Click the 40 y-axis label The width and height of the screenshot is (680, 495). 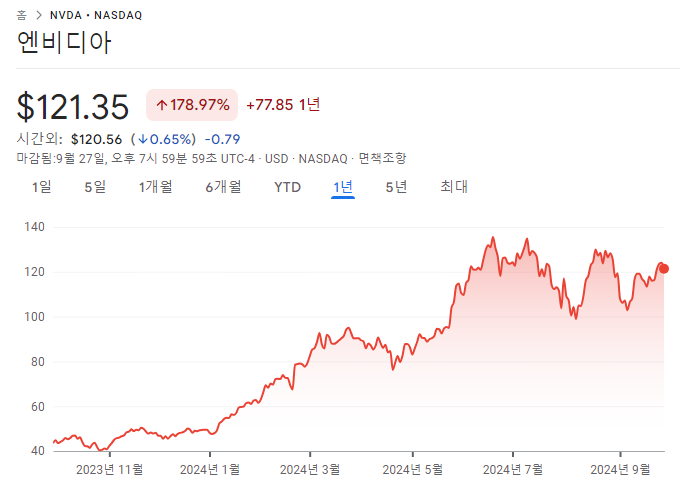coord(38,451)
